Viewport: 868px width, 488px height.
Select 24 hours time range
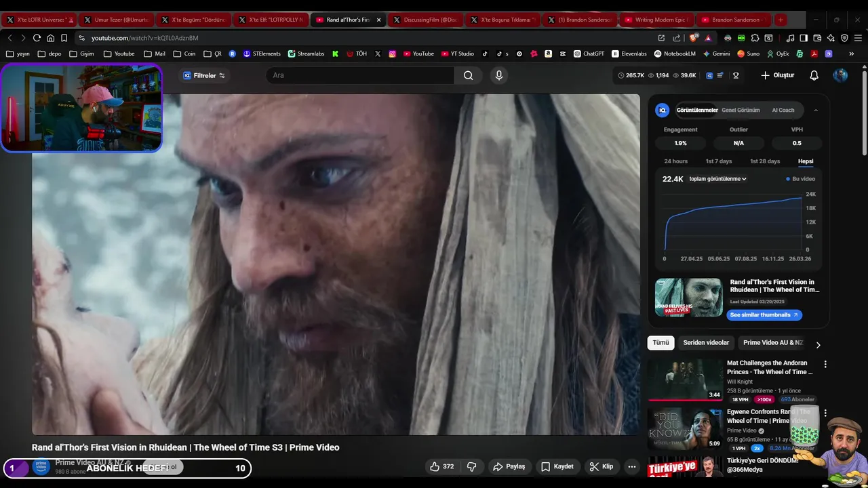coord(675,161)
